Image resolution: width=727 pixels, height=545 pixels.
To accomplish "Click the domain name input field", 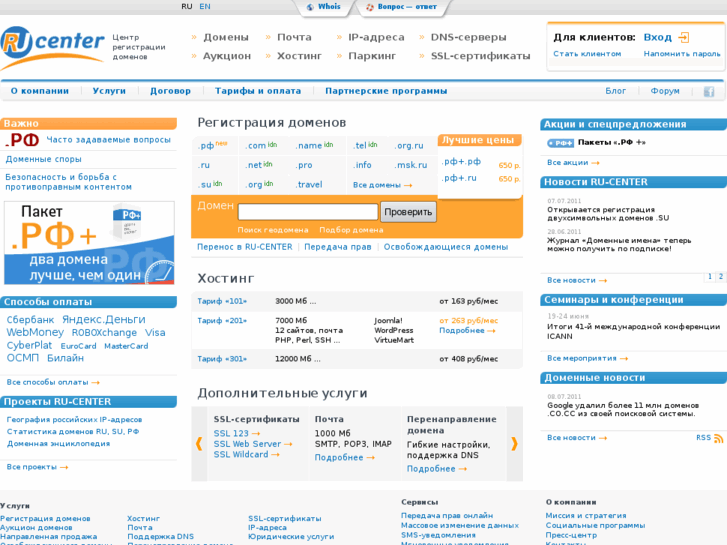I will pos(308,212).
